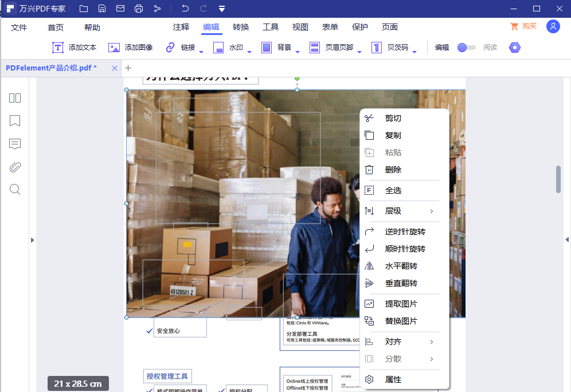Switch from 编辑 to 阅读 mode toggle
The width and height of the screenshot is (571, 392).
point(467,48)
